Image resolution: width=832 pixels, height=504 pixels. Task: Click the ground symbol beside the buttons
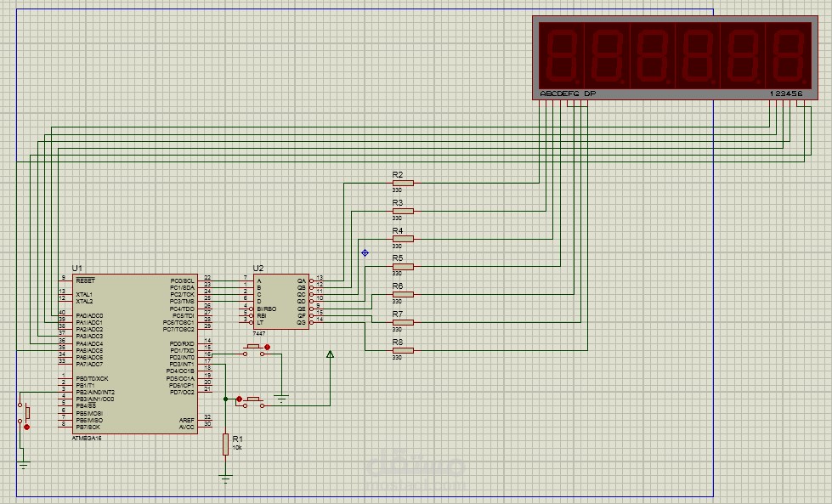point(281,398)
